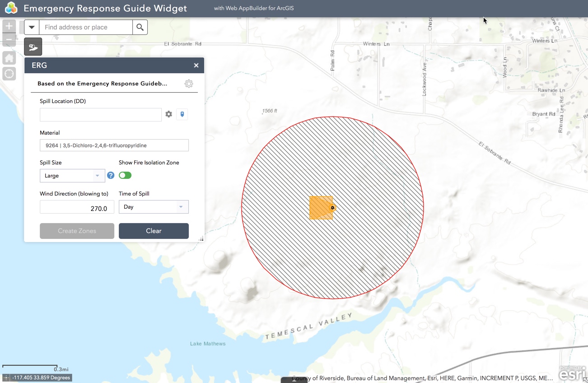This screenshot has height=383, width=588.
Task: Click the Spill Location input field
Action: click(101, 114)
